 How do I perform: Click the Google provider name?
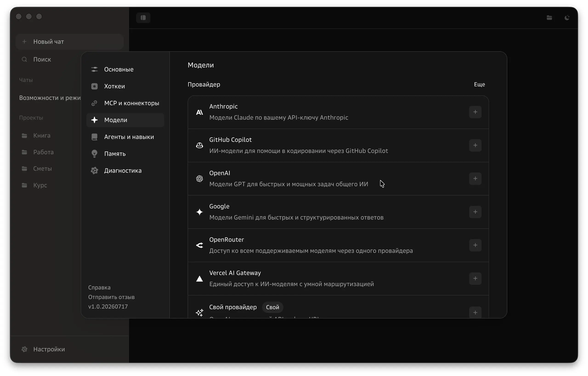[x=219, y=207]
